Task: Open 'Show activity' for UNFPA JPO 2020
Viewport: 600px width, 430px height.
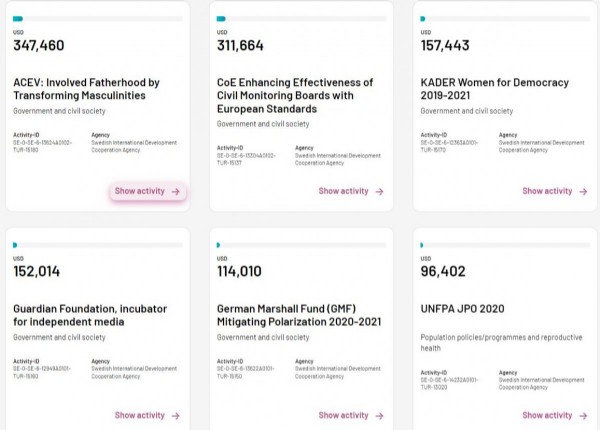Action: click(547, 415)
